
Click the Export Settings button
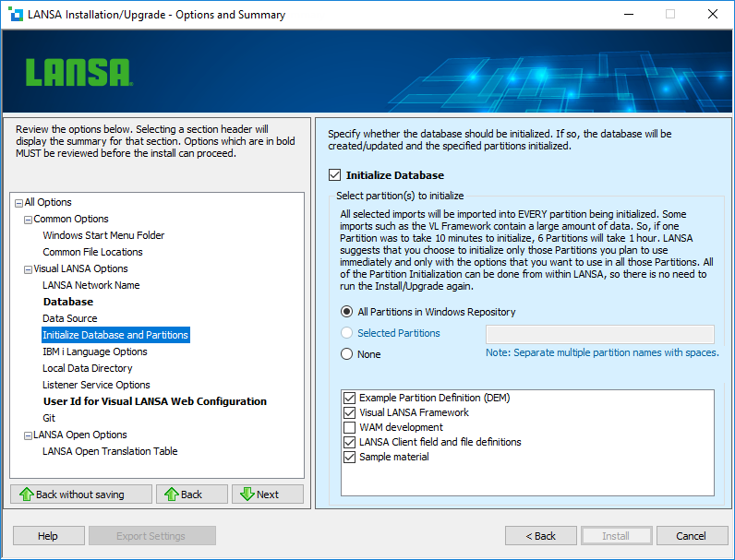coord(152,536)
